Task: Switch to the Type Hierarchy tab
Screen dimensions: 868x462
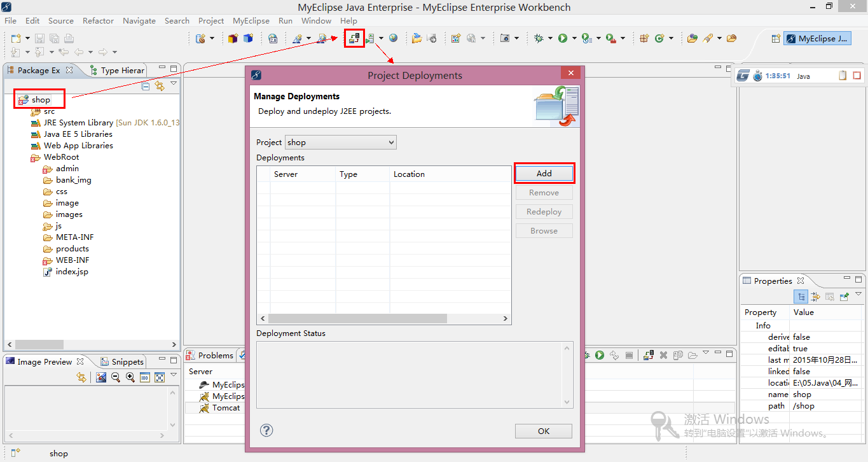Action: (x=118, y=70)
